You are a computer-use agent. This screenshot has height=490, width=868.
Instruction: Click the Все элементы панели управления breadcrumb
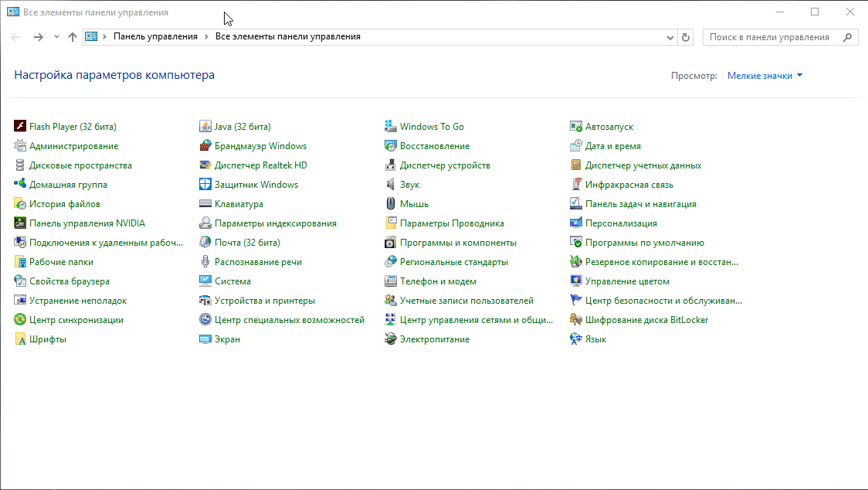point(288,36)
